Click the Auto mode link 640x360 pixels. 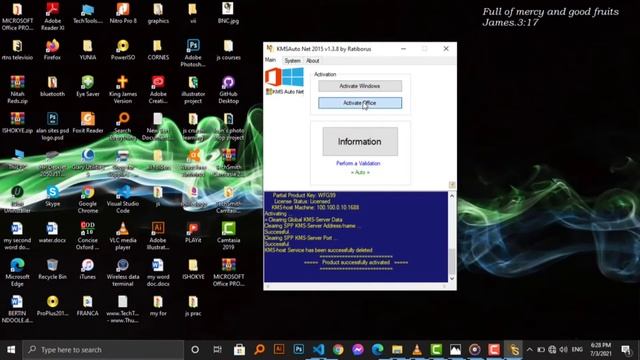(x=360, y=172)
